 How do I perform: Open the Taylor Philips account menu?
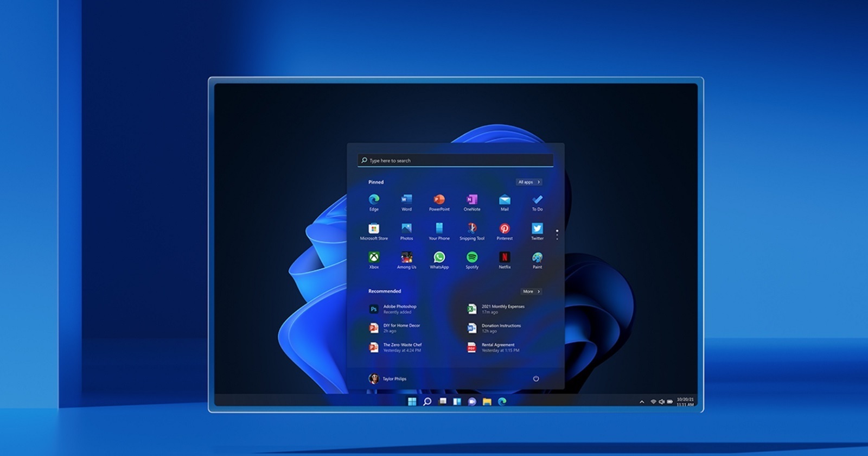tap(387, 379)
